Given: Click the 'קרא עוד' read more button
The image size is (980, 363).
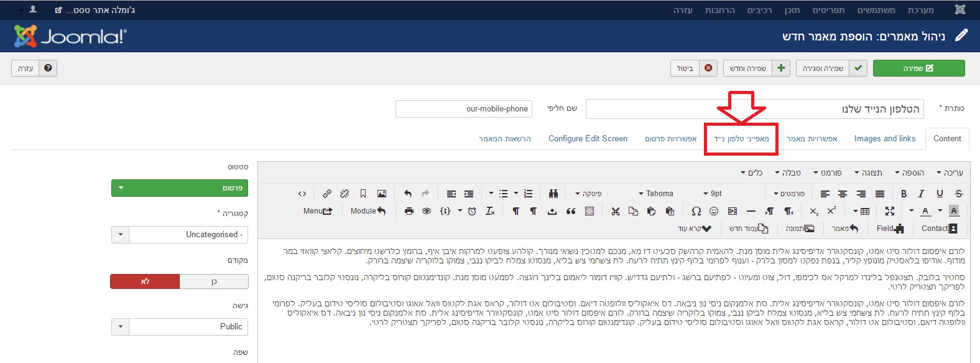Looking at the screenshot, I should click(694, 229).
